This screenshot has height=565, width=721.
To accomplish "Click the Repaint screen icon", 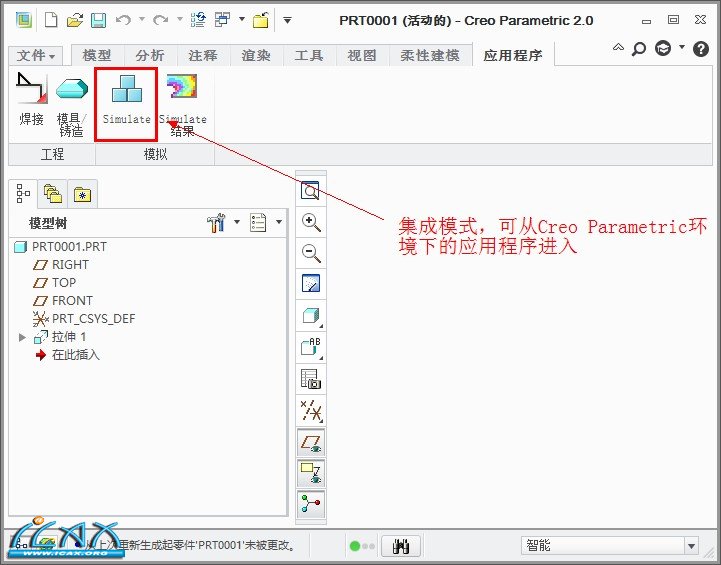I will tap(311, 284).
